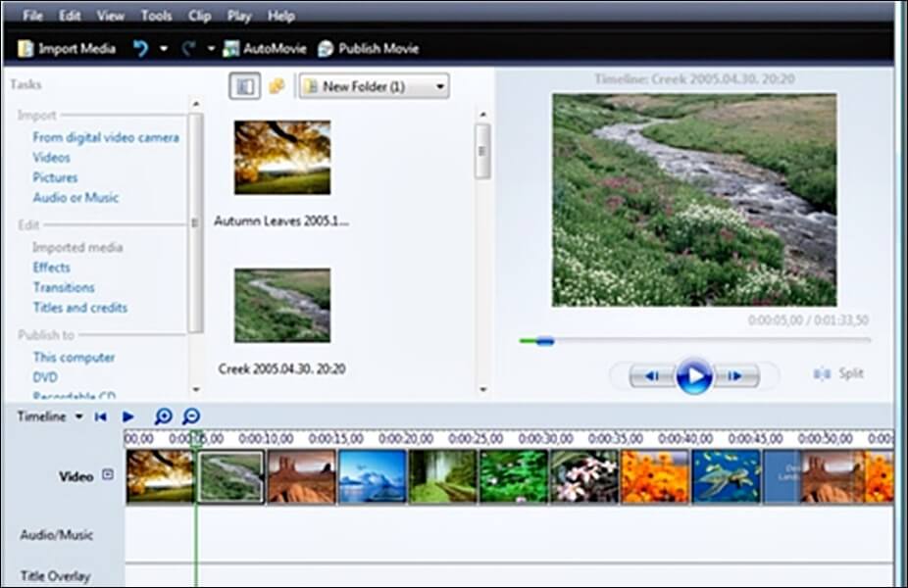Play the timeline
Image resolution: width=908 pixels, height=588 pixels.
click(x=128, y=416)
